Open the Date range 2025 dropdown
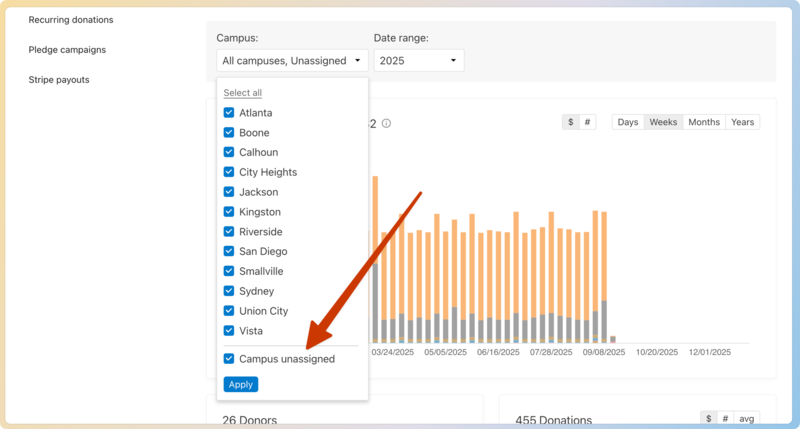800x429 pixels. (x=418, y=61)
